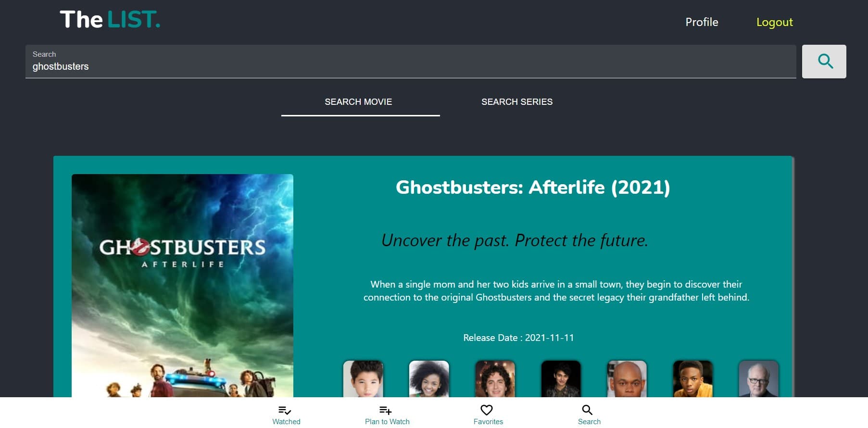Select the third cast member with curly hair
The height and width of the screenshot is (428, 868).
coord(495,379)
